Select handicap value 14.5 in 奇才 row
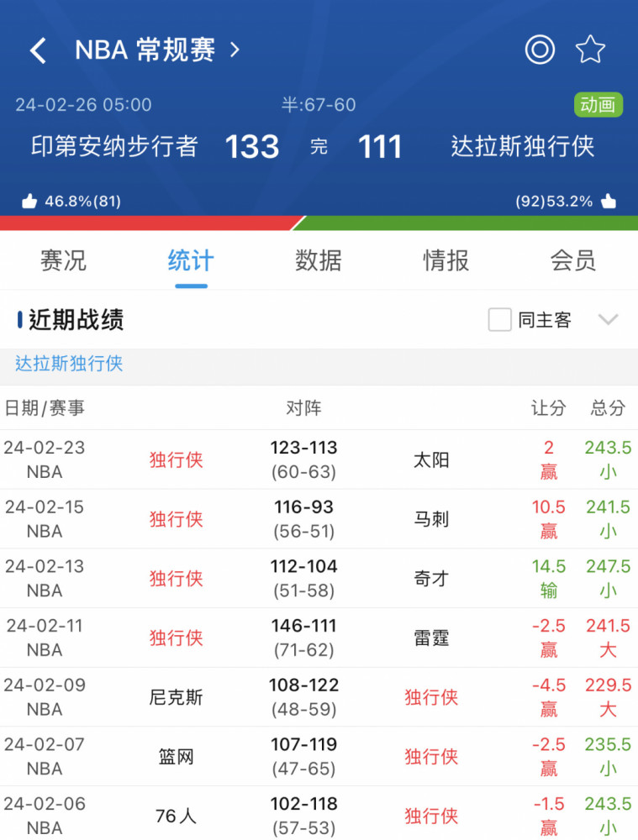Viewport: 638px width, 840px height. 548,566
